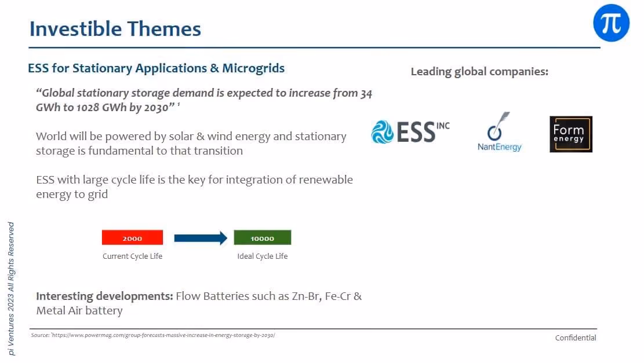This screenshot has height=363, width=644.
Task: Click the blue pi logo circle
Action: (611, 23)
